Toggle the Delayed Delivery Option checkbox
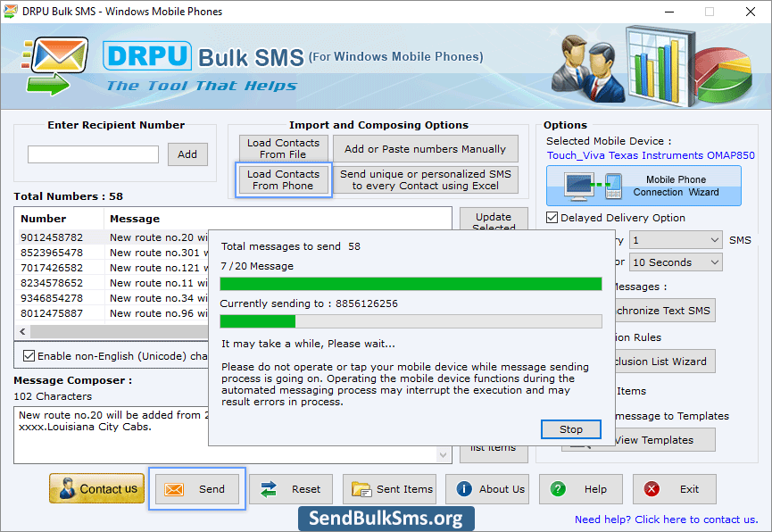Screen dimensions: 772x532 (552, 217)
